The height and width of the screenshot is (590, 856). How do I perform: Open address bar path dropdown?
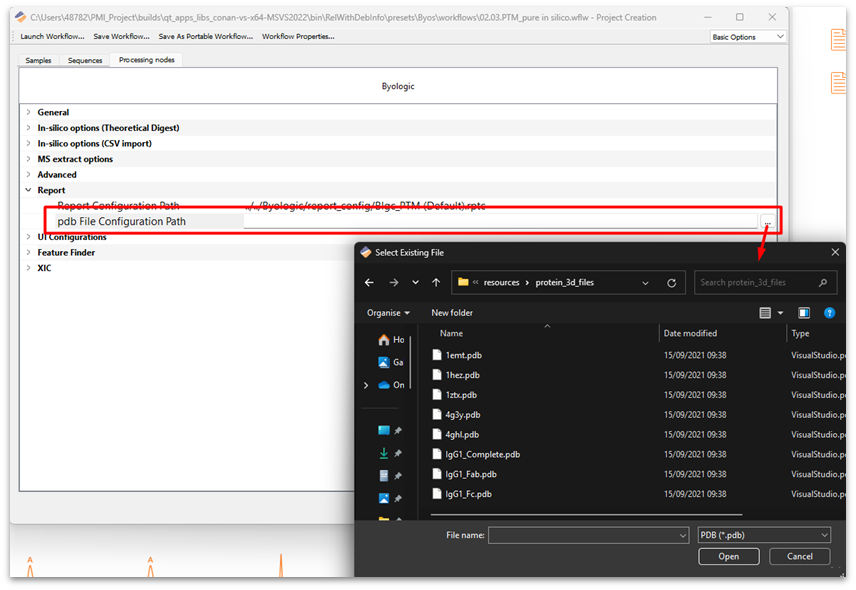tap(645, 283)
